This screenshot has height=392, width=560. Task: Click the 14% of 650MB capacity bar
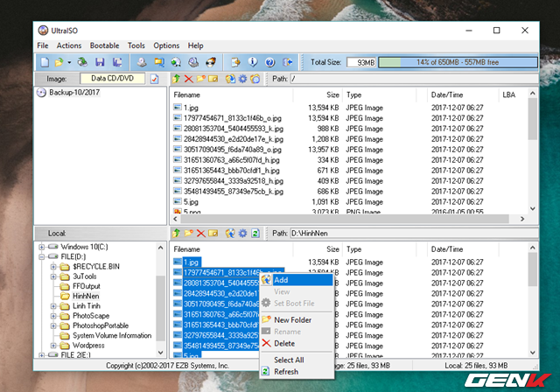pos(458,62)
